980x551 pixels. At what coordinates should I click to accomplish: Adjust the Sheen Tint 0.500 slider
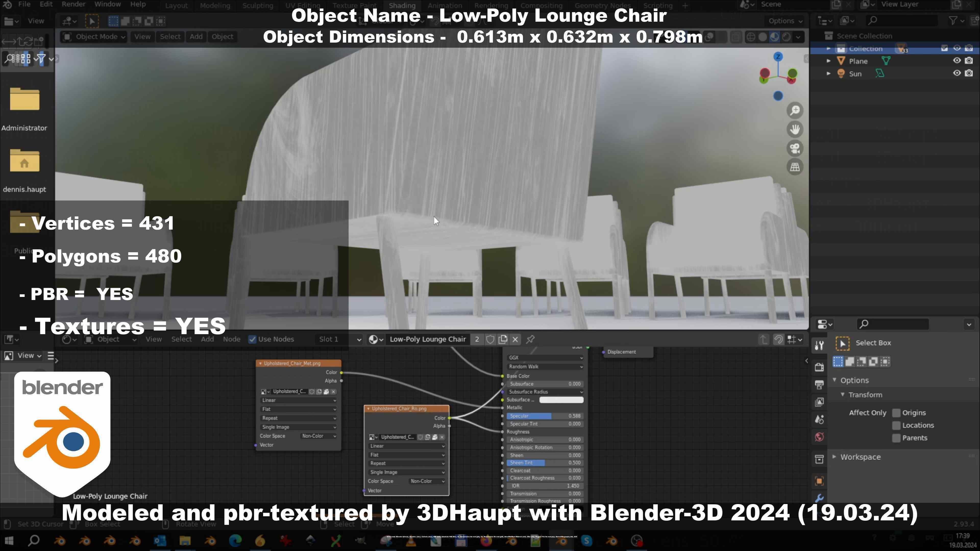click(x=545, y=463)
